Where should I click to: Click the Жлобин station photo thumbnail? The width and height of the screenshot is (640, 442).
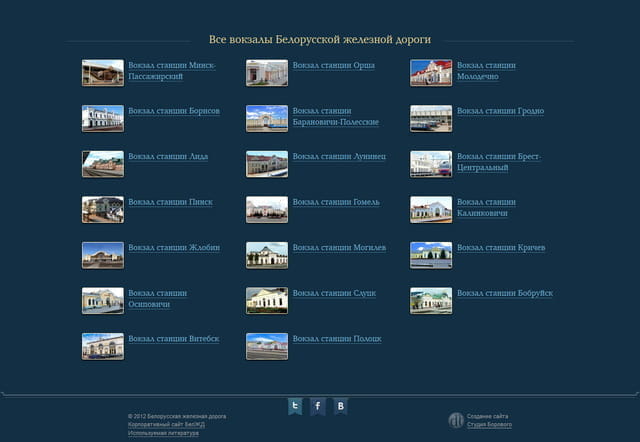[x=103, y=255]
